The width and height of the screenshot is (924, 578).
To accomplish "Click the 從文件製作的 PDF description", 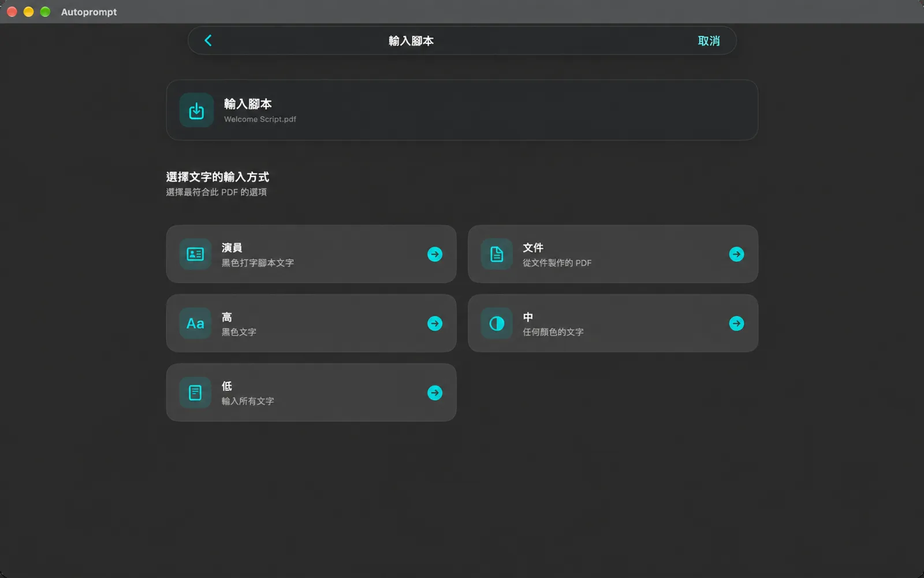I will (x=557, y=263).
